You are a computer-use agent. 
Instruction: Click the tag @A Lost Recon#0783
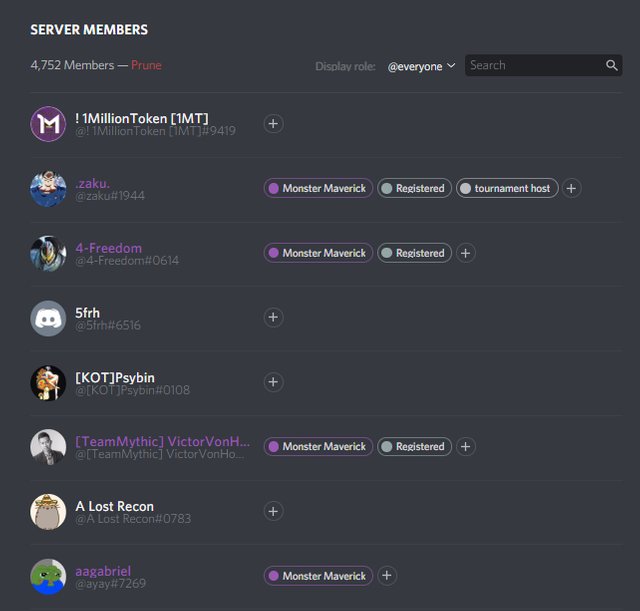click(x=133, y=519)
